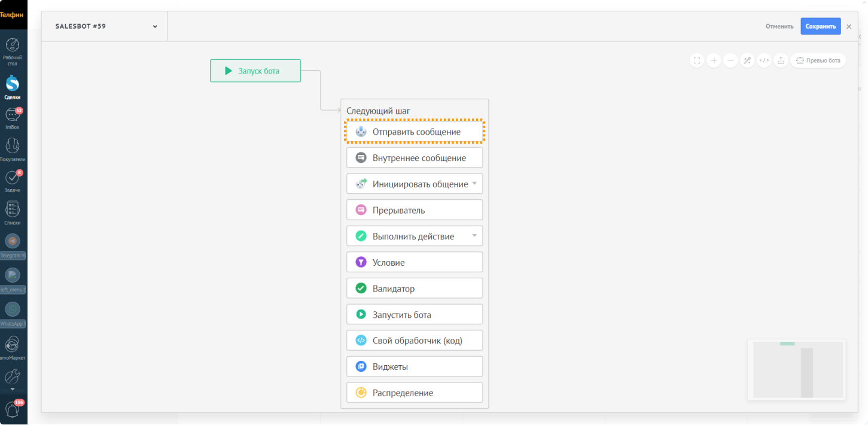Open Задачи in the left sidebar
This screenshot has height=425, width=868.
tap(13, 181)
